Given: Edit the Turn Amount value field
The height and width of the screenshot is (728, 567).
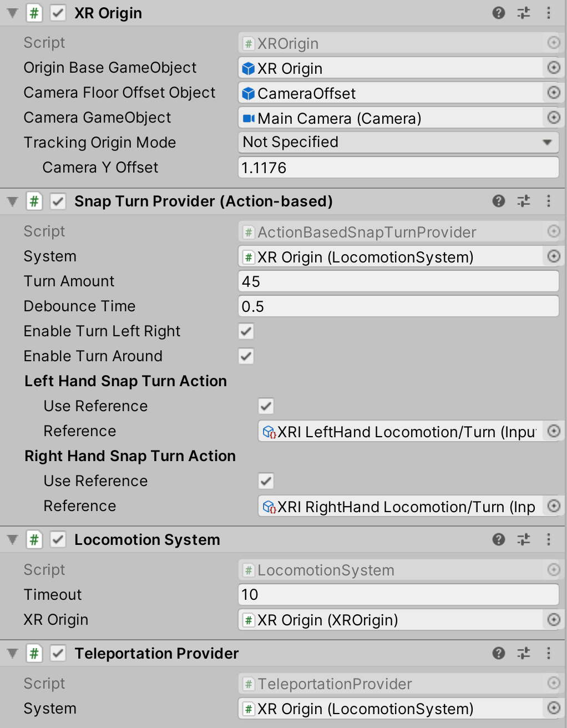Looking at the screenshot, I should pyautogui.click(x=398, y=281).
